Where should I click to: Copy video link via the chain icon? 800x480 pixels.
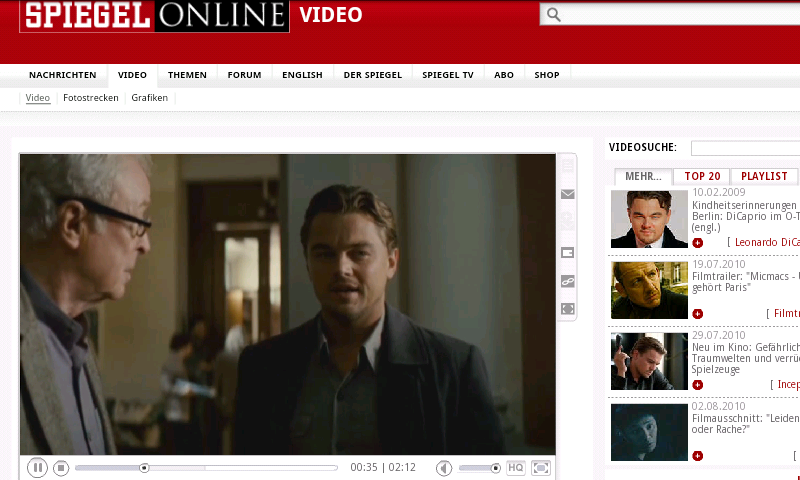coord(567,281)
